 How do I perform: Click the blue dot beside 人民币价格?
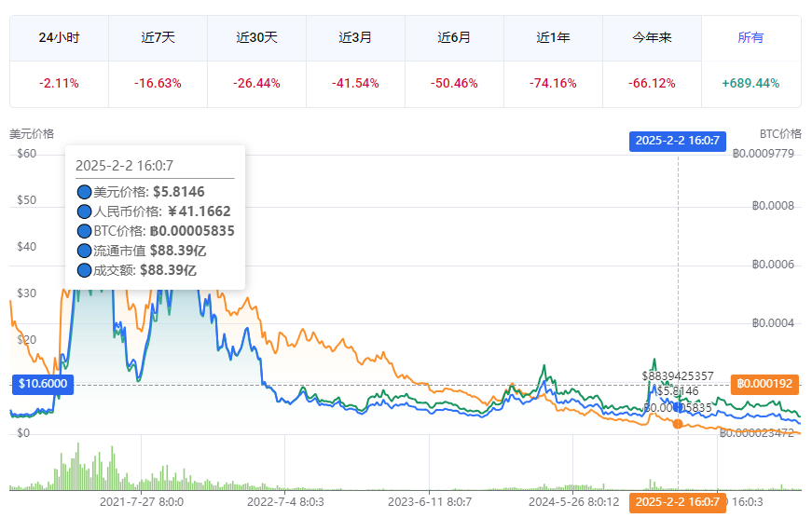[84, 211]
